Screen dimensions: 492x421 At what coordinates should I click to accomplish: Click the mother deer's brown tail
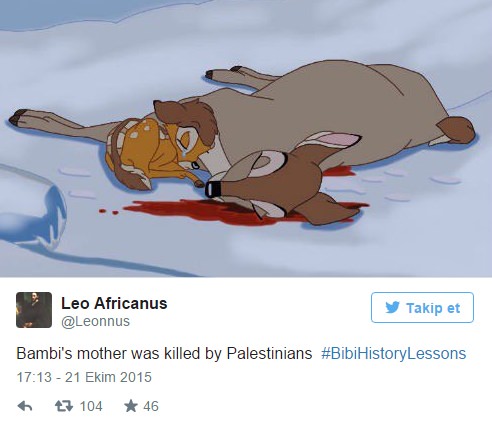456,130
